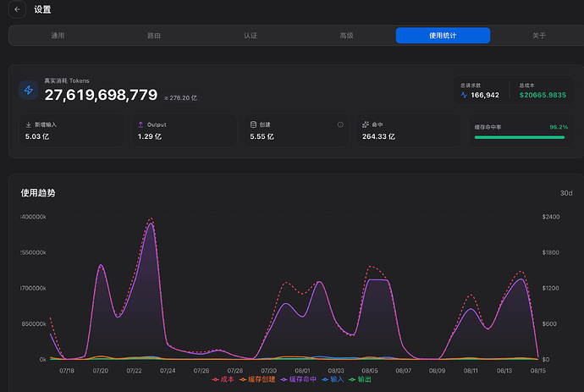Click the total cost $20665.9835 value
Image resolution: width=584 pixels, height=392 pixels.
coord(543,95)
